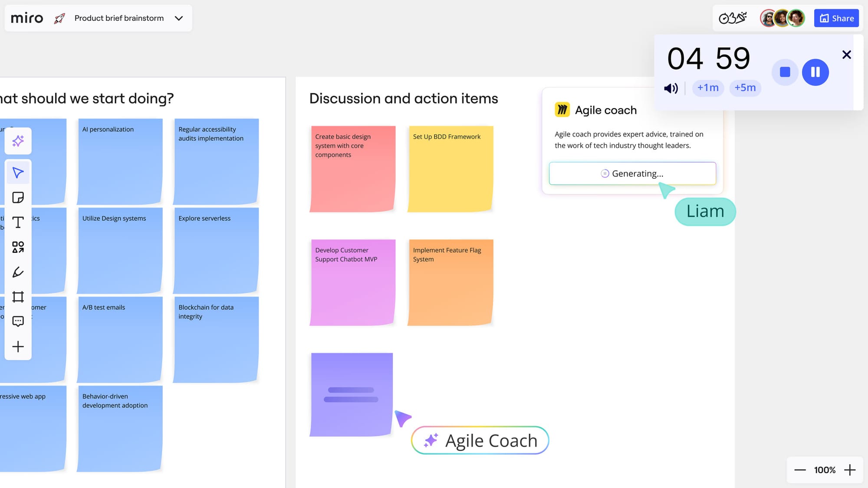
Task: Click the Share button
Action: 836,18
